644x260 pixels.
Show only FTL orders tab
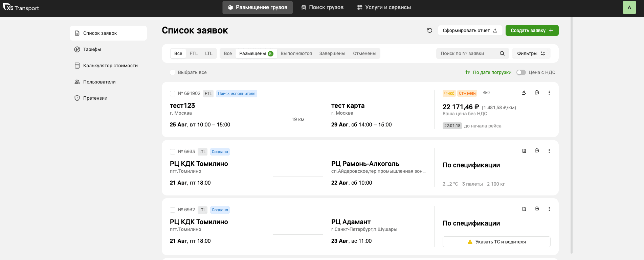(194, 53)
